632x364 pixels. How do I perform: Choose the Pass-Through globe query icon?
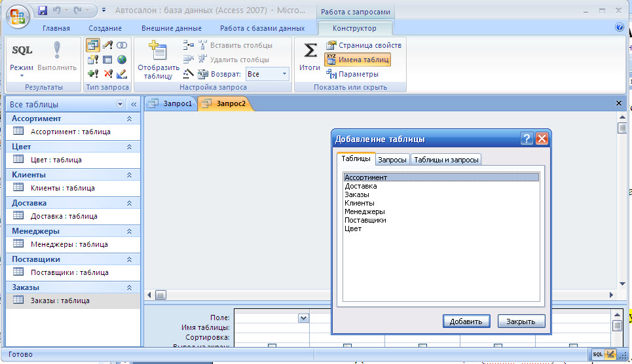[x=122, y=60]
